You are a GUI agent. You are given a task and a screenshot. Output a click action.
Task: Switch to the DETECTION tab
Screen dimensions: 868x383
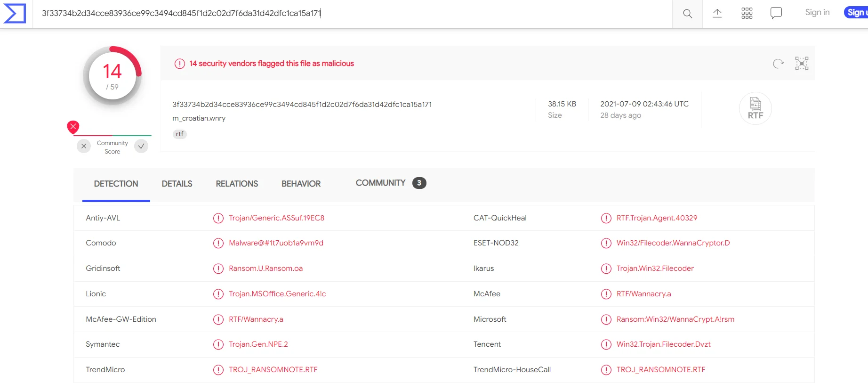tap(116, 184)
